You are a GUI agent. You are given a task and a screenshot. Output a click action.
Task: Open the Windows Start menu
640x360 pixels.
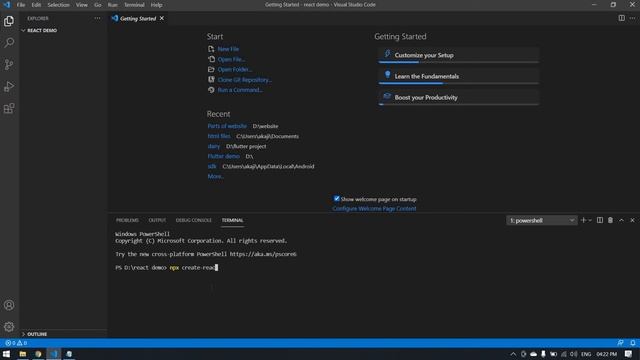tap(7, 354)
